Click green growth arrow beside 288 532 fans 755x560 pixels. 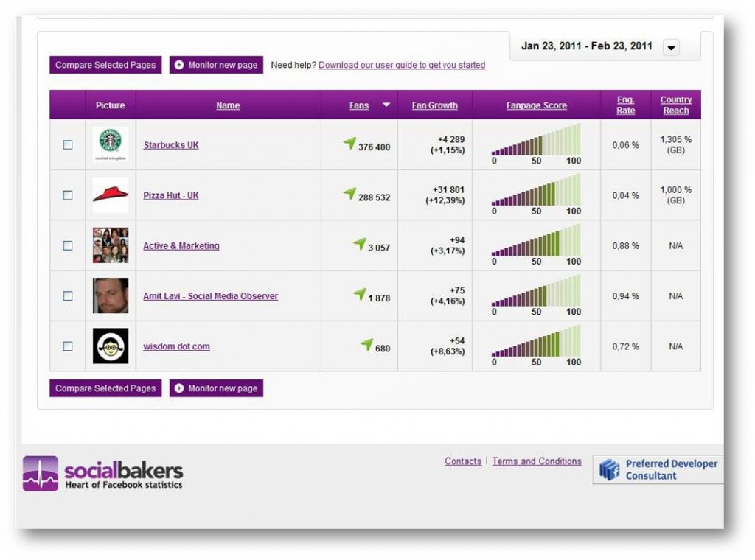pos(349,193)
